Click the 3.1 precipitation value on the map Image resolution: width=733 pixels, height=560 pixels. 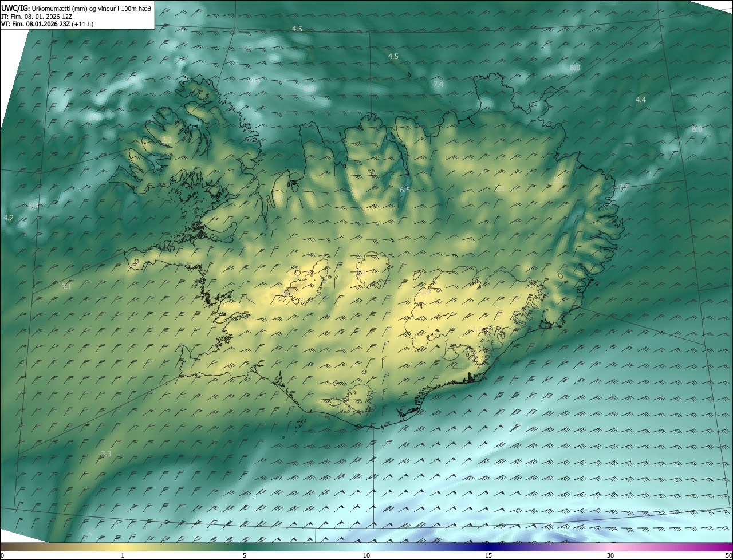66,286
